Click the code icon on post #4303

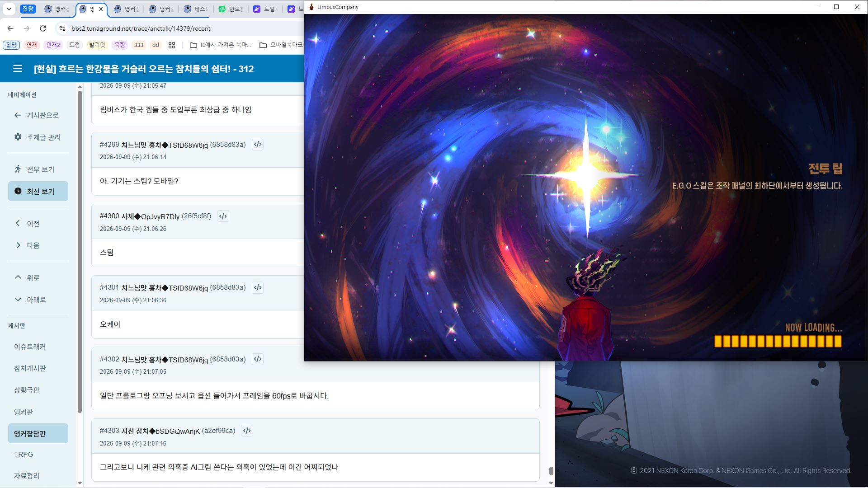[x=247, y=431]
